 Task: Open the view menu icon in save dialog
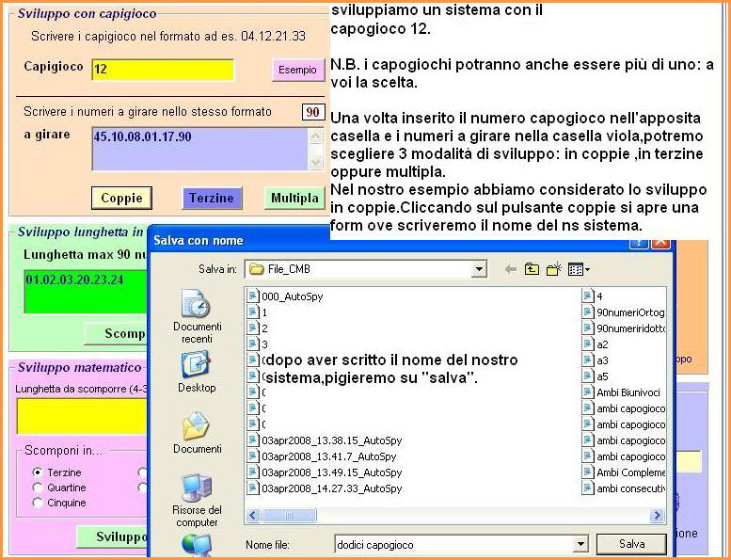[x=579, y=270]
